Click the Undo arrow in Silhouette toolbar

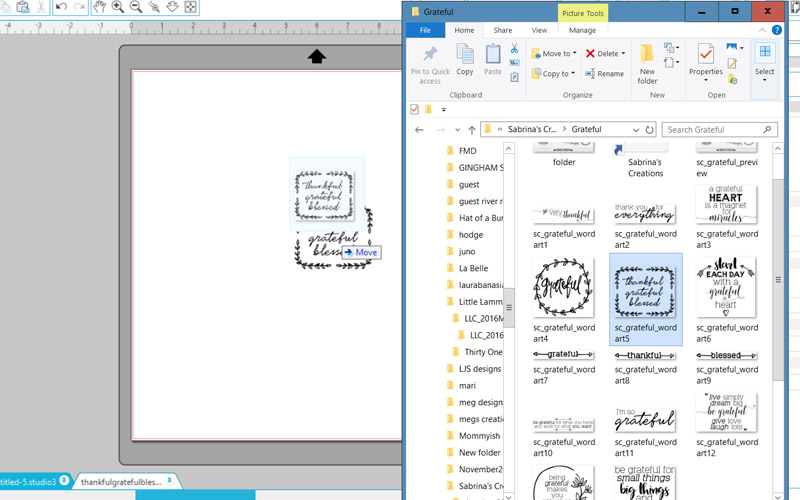pos(61,7)
